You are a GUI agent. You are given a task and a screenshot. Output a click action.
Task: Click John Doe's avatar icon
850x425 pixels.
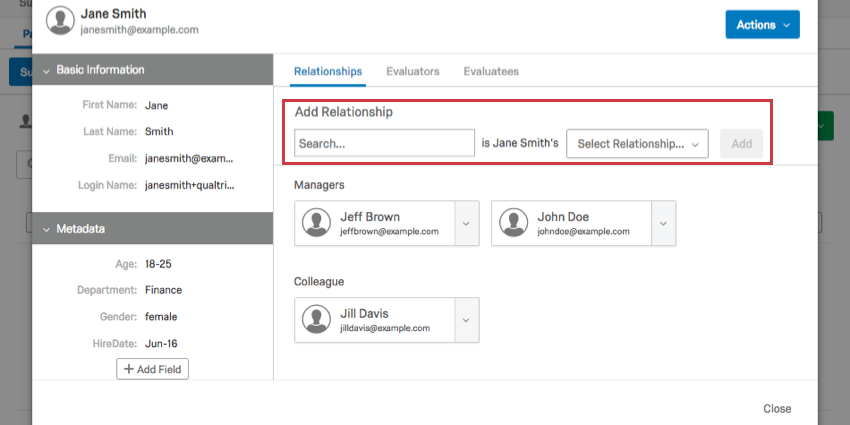[x=513, y=222]
